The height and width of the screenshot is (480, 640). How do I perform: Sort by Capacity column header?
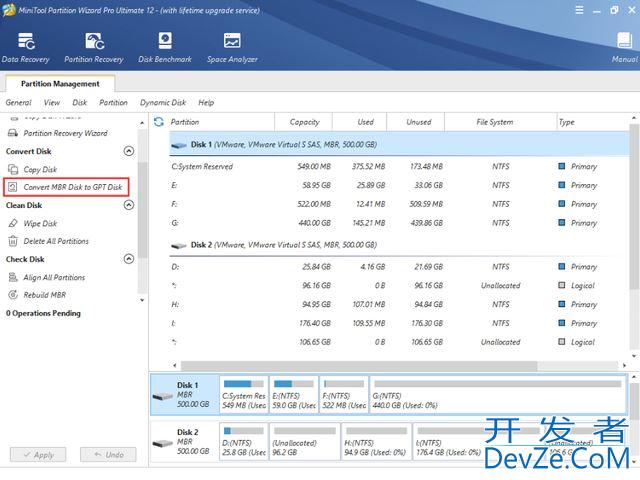coord(304,122)
